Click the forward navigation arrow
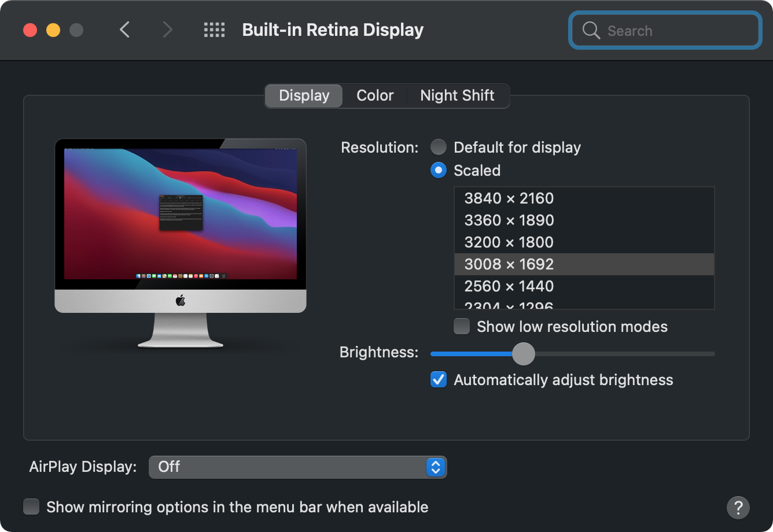Viewport: 773px width, 532px height. [x=167, y=29]
